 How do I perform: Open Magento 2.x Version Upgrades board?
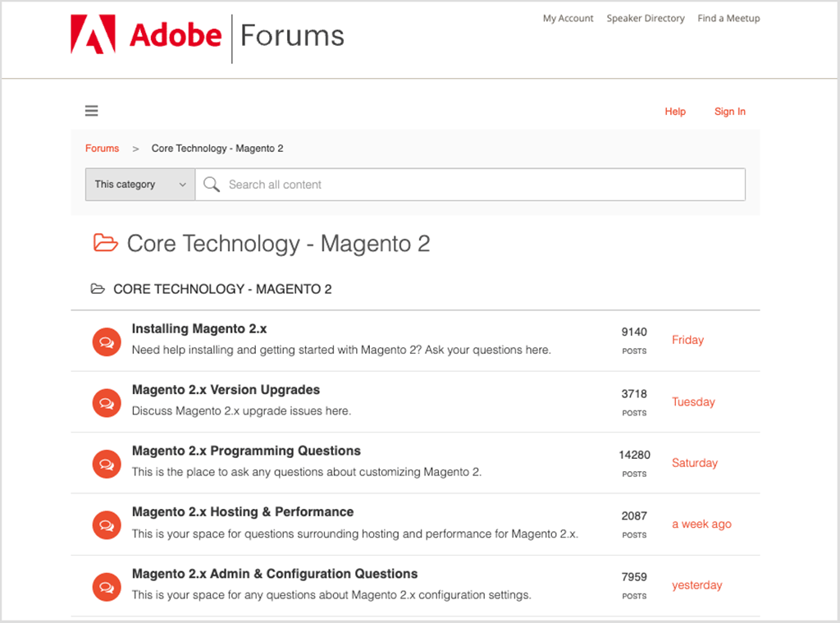(226, 390)
